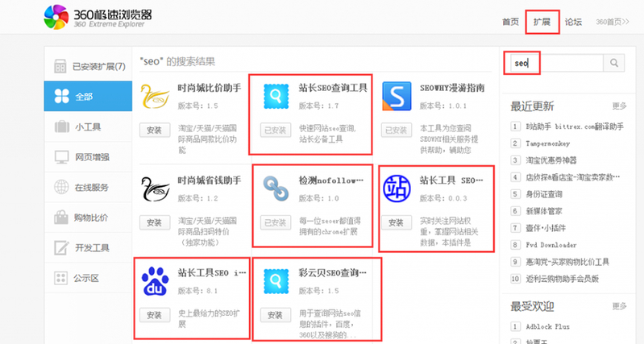Open 淘宝优惠券神器 entry
The image size is (644, 344).
(x=551, y=160)
